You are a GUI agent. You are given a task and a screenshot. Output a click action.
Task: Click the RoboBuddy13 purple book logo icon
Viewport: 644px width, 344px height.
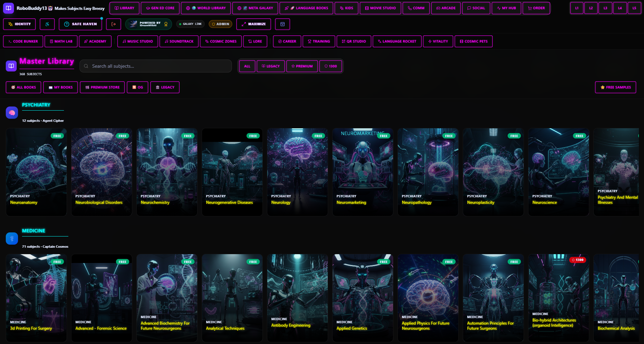click(9, 8)
